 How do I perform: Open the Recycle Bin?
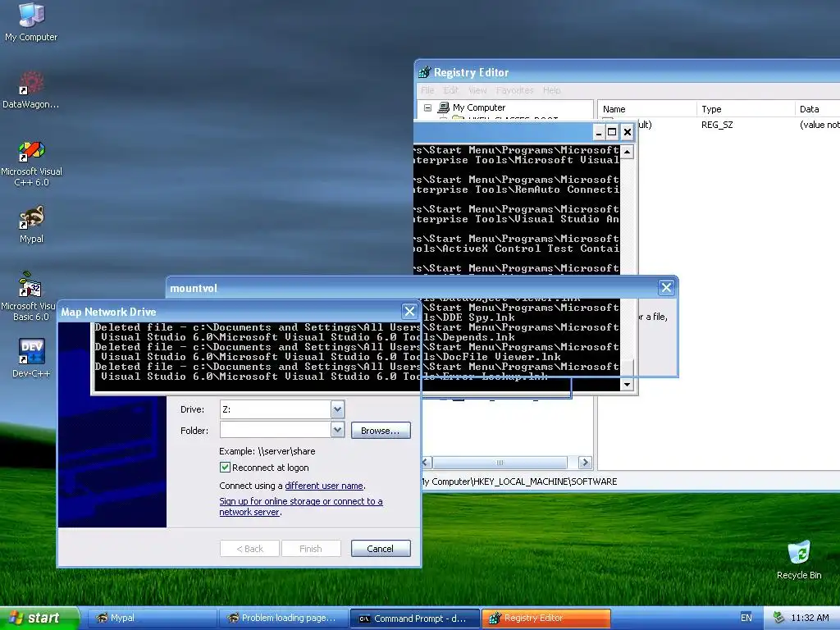(799, 559)
